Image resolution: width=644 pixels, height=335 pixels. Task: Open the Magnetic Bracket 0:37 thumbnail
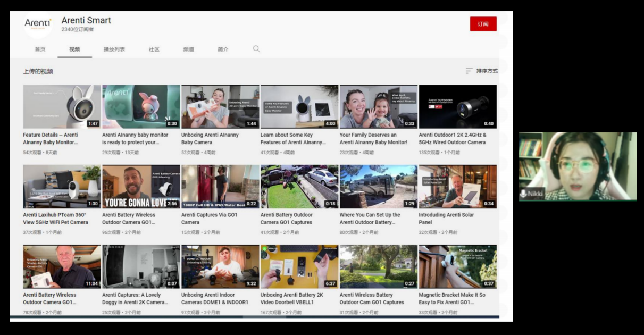(x=458, y=266)
